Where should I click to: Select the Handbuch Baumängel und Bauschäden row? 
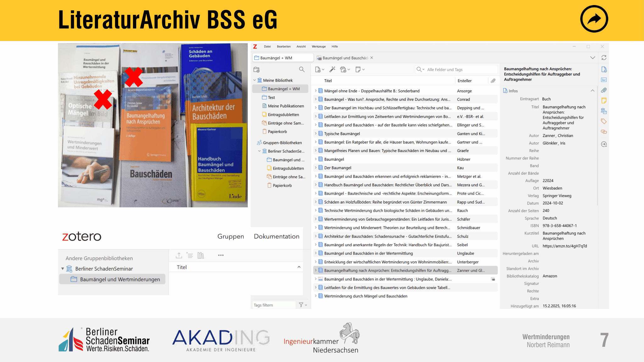coord(405,185)
